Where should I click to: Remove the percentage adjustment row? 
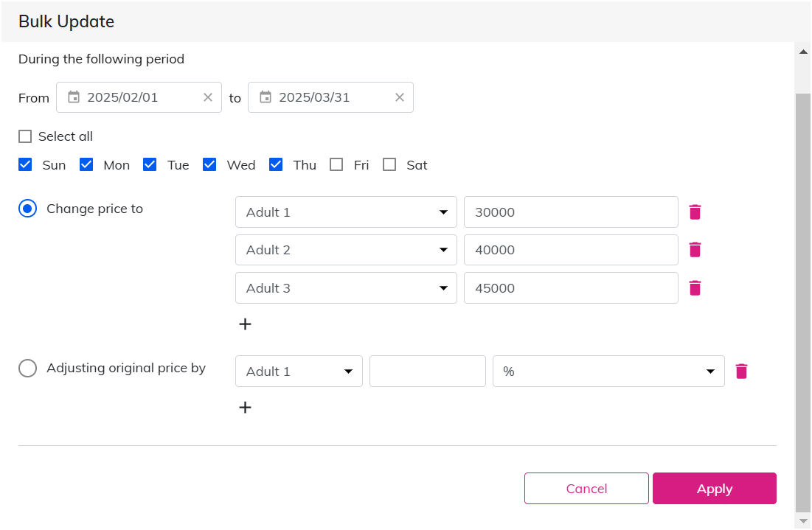[742, 371]
